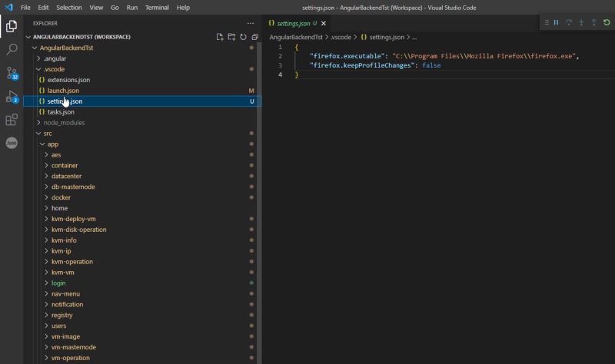
Task: Expand the notification folder
Action: (x=46, y=304)
